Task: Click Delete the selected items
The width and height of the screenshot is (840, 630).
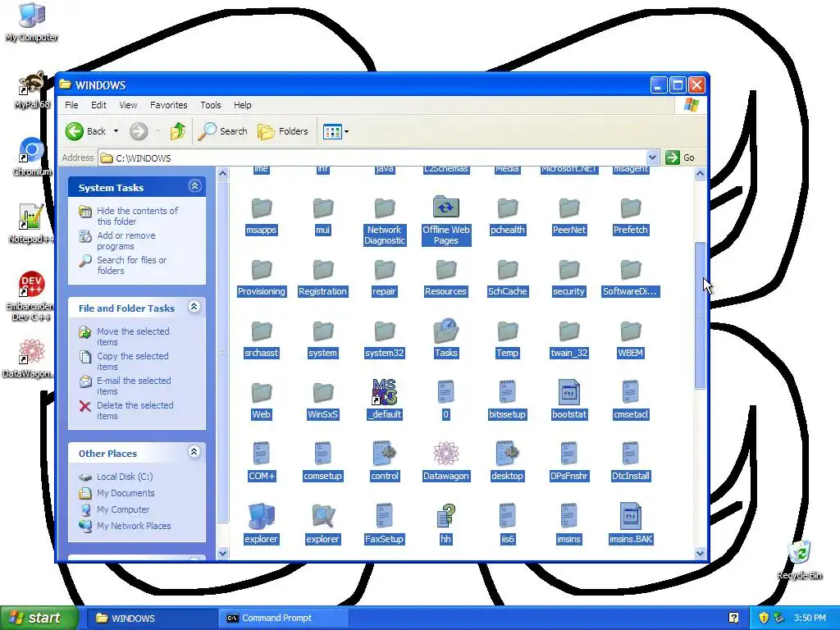Action: tap(135, 410)
